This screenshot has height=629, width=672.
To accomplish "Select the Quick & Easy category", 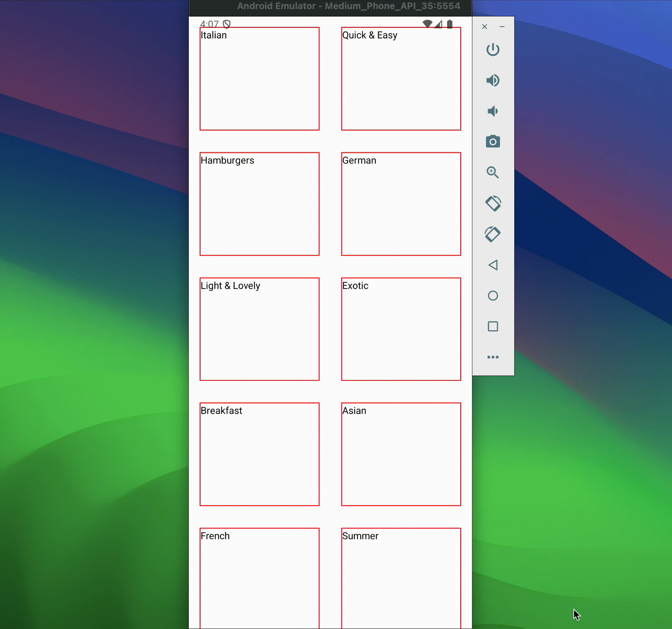I will [x=401, y=79].
